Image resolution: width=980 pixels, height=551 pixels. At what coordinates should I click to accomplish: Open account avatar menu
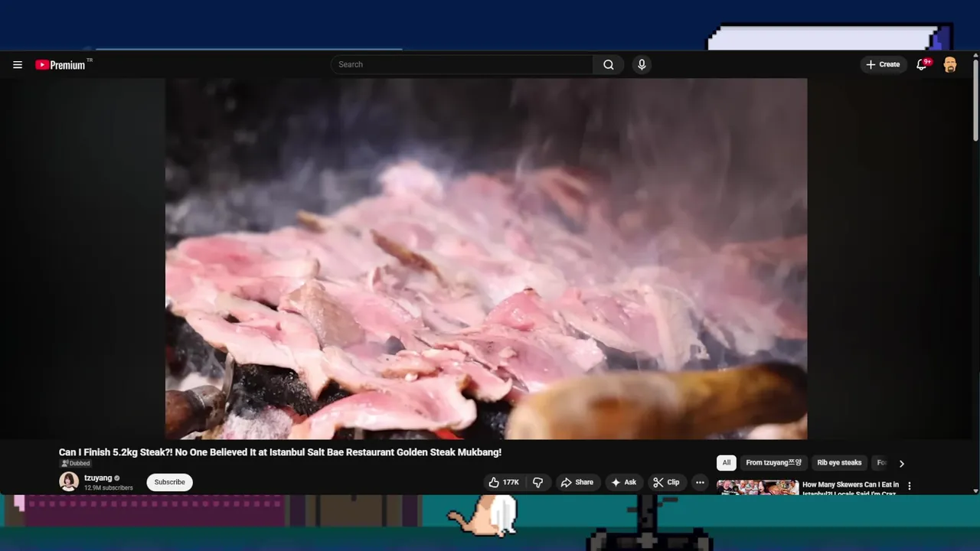[x=950, y=65]
